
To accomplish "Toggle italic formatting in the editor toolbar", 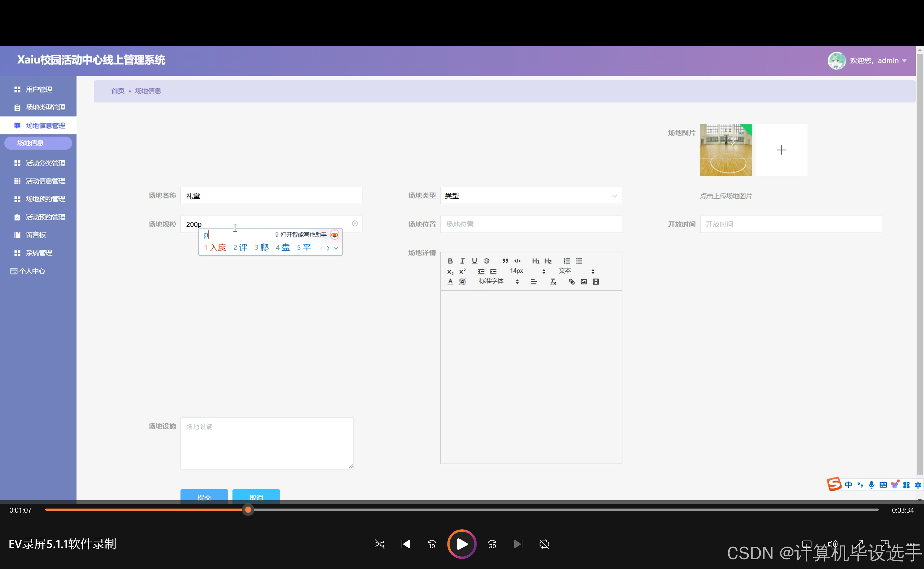I will click(x=462, y=261).
